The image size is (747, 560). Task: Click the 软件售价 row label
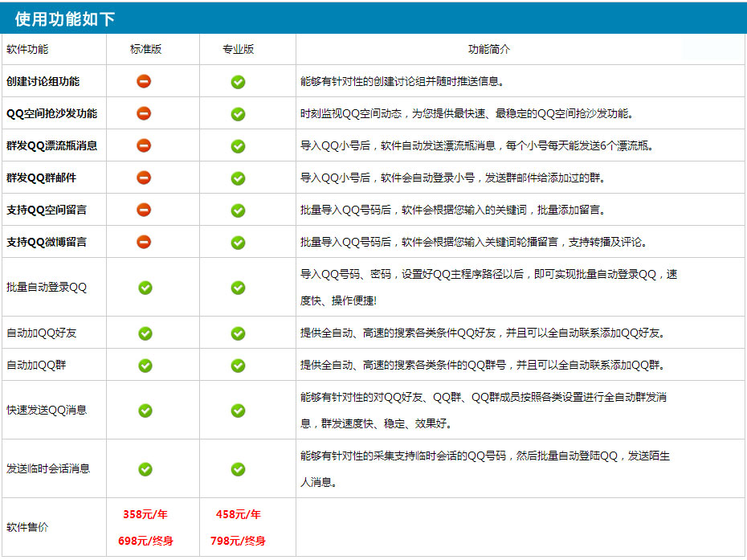click(x=27, y=527)
